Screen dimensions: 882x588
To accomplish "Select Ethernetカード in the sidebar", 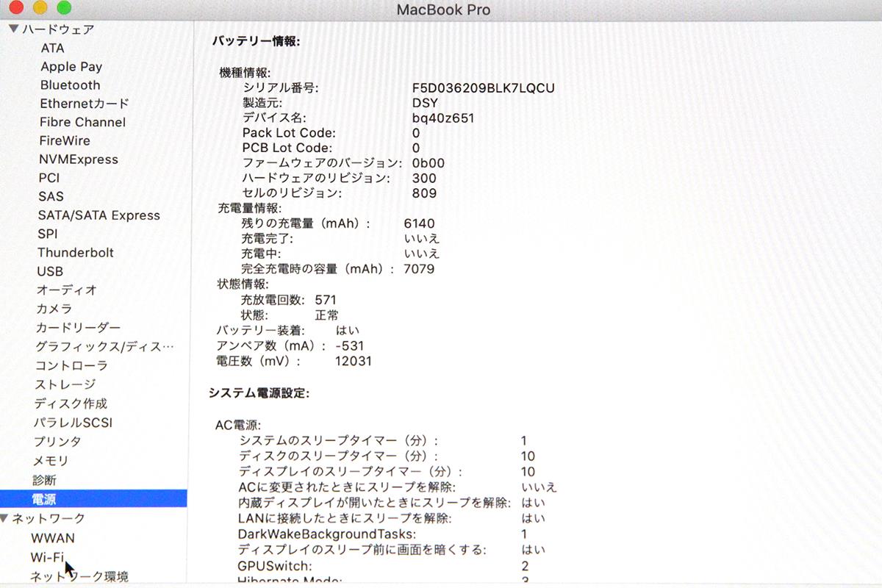I will pyautogui.click(x=84, y=104).
